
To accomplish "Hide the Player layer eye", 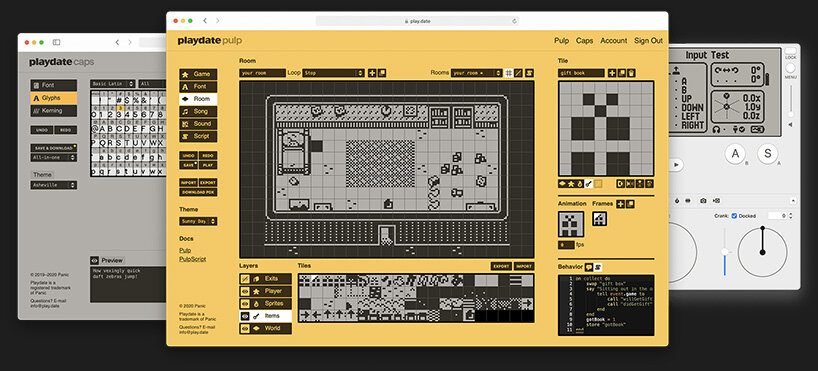I will [x=245, y=291].
